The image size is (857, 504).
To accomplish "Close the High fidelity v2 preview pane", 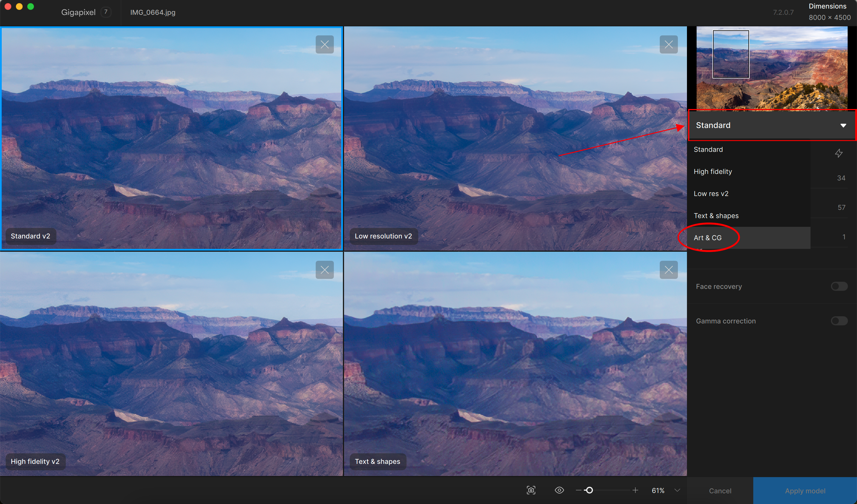I will 324,270.
